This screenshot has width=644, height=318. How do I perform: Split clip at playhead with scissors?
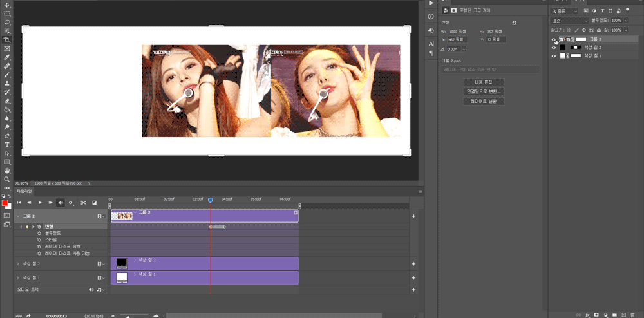coord(83,203)
